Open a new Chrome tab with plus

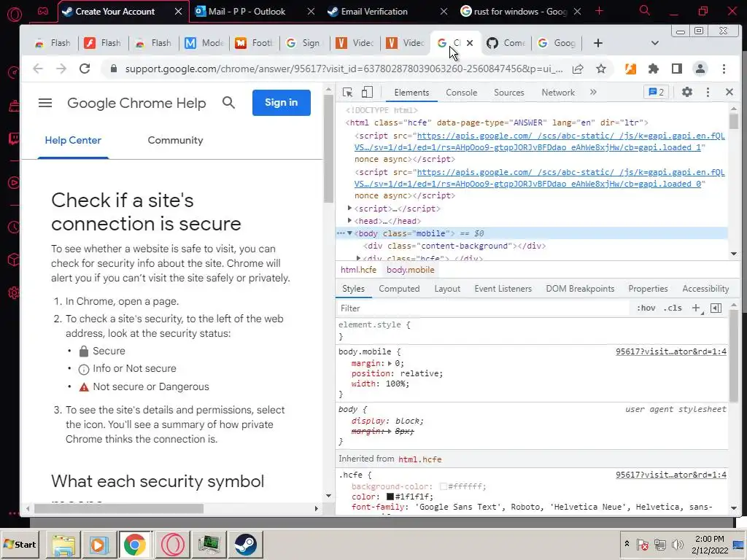(598, 43)
